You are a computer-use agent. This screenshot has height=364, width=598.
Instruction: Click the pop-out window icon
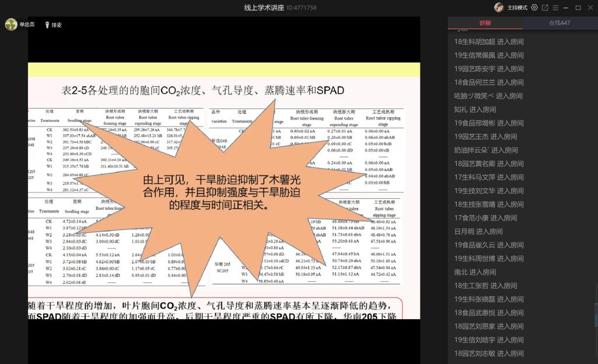[x=545, y=8]
